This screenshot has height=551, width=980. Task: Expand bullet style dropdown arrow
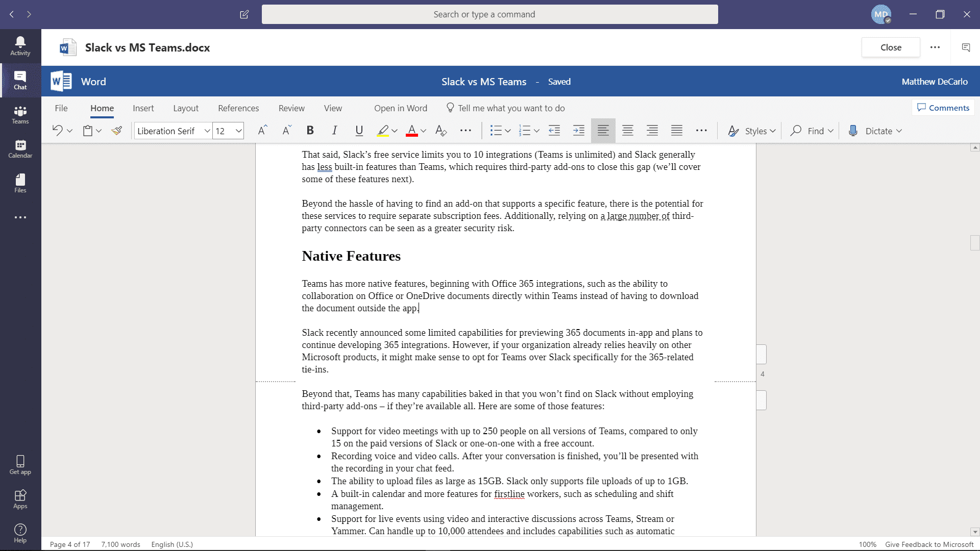click(508, 131)
